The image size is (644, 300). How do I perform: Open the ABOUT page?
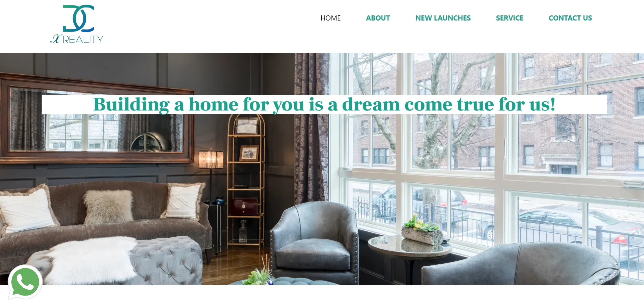coord(378,18)
